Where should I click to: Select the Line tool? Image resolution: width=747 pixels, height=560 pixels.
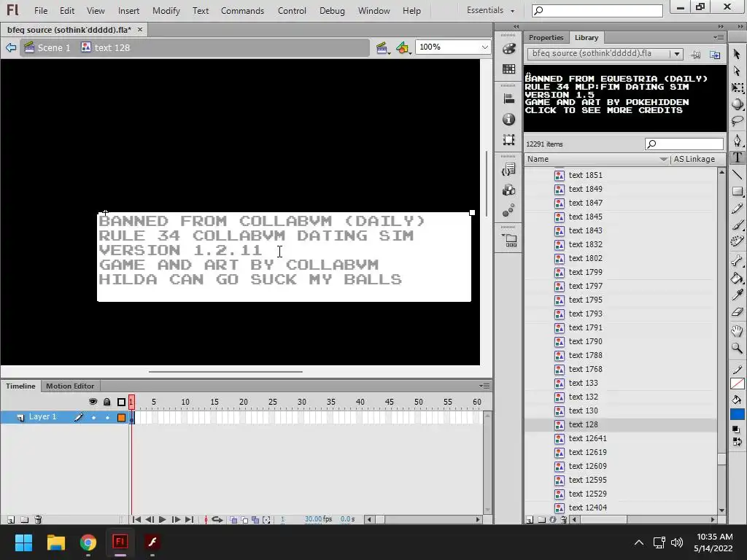[737, 174]
